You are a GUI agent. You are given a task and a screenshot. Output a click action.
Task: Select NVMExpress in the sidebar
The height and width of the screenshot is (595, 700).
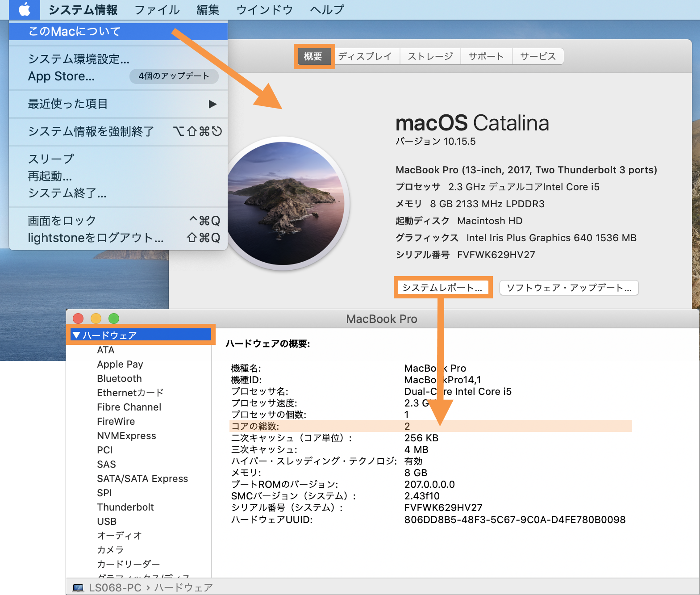point(126,436)
